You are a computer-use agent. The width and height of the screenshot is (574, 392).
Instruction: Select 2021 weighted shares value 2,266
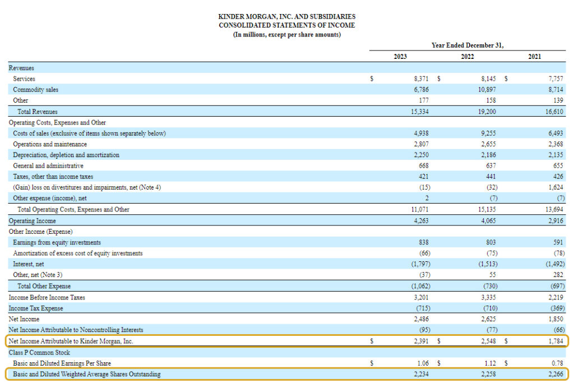(x=556, y=375)
